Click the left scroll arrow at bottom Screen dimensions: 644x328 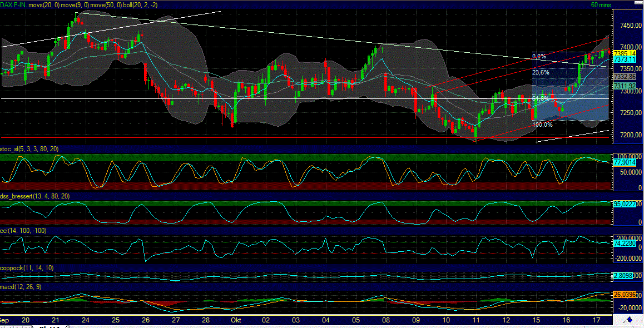3,326
